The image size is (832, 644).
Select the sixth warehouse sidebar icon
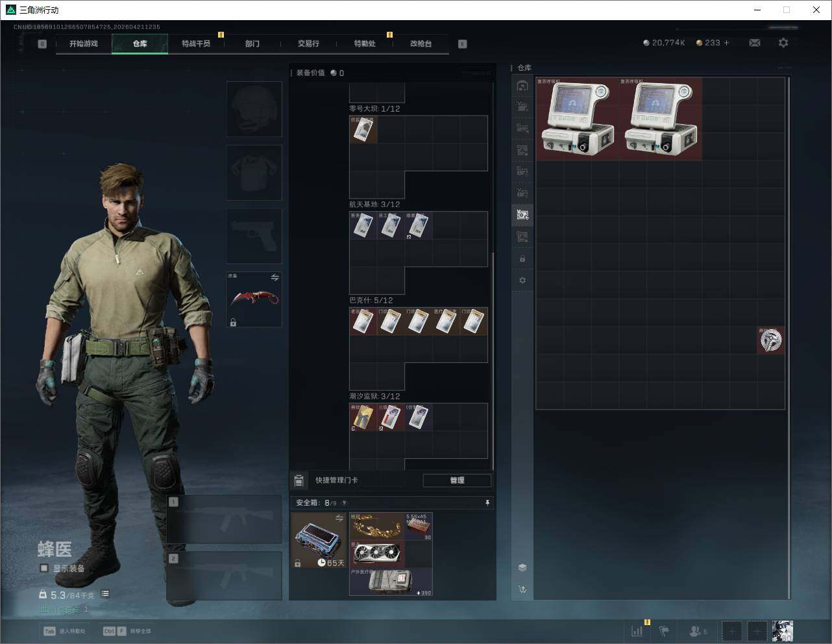tap(522, 193)
